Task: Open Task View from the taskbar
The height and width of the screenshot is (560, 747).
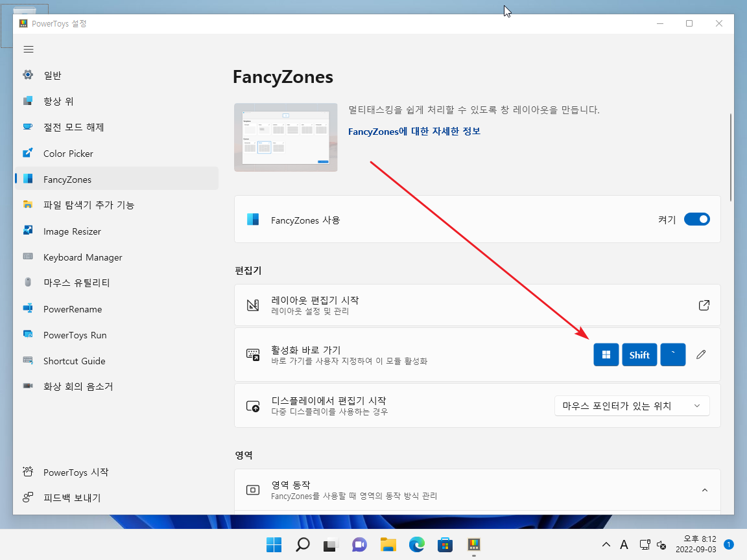Action: coord(331,544)
